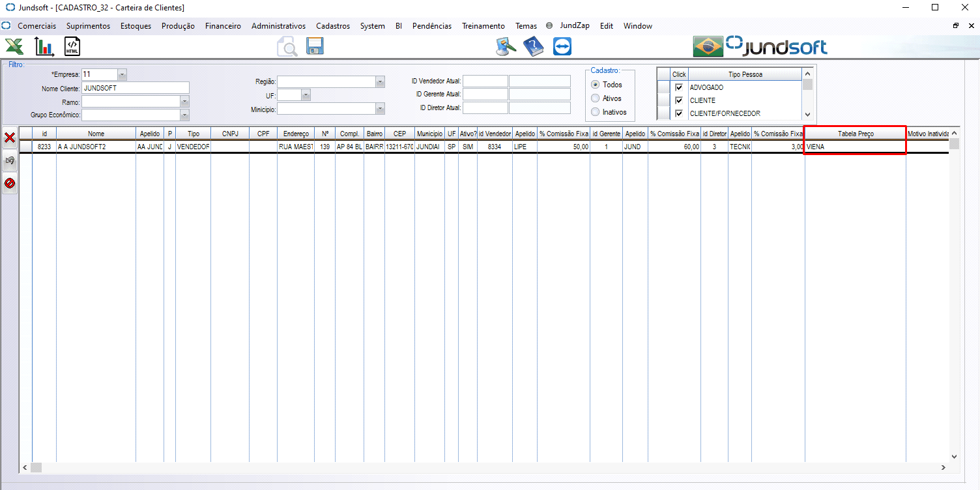Click the Município column header
Image resolution: width=980 pixels, height=490 pixels.
tap(429, 133)
